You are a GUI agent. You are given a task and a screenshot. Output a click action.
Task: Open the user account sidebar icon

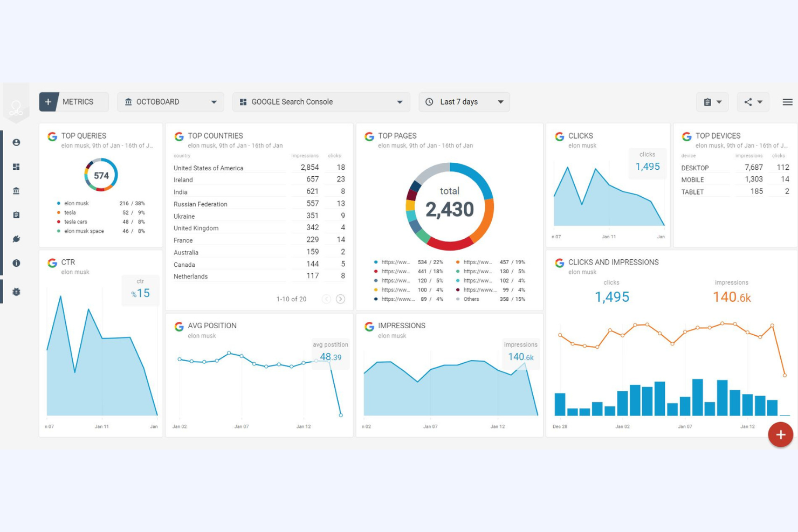point(16,142)
